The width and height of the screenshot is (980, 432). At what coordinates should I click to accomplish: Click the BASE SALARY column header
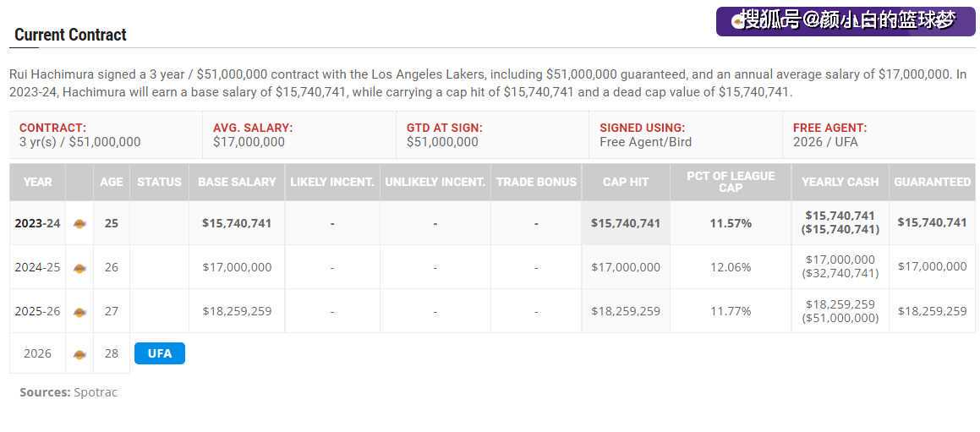[237, 182]
